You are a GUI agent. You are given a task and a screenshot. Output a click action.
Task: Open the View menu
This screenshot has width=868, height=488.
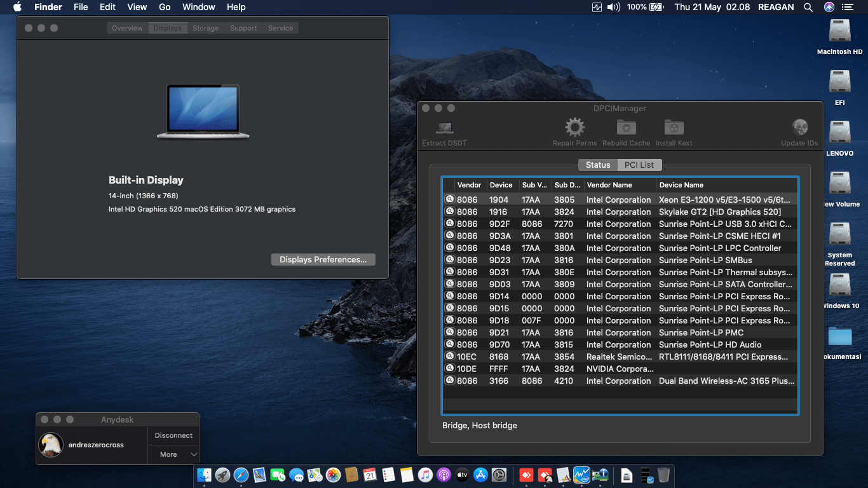tap(137, 7)
